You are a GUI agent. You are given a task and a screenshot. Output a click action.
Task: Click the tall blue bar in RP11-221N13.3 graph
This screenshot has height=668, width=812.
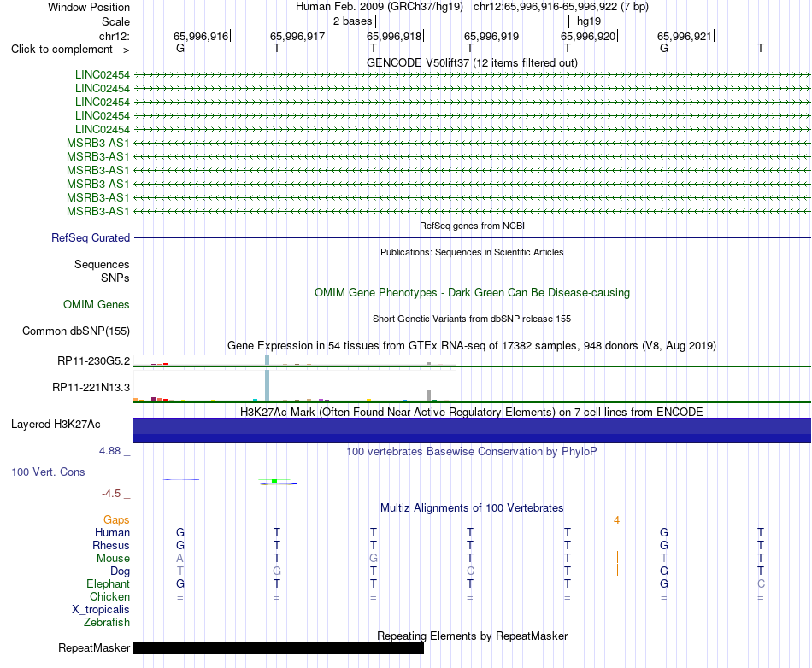pyautogui.click(x=268, y=385)
